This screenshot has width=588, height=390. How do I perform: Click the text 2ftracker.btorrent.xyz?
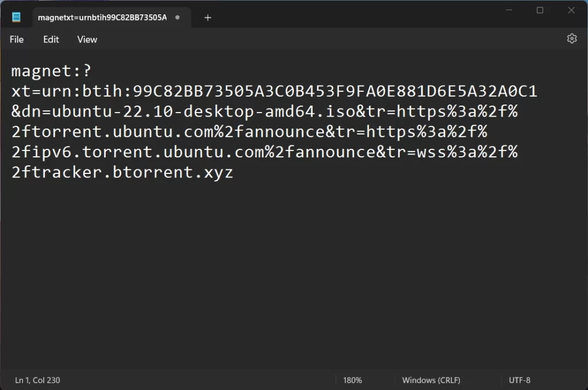coord(122,172)
